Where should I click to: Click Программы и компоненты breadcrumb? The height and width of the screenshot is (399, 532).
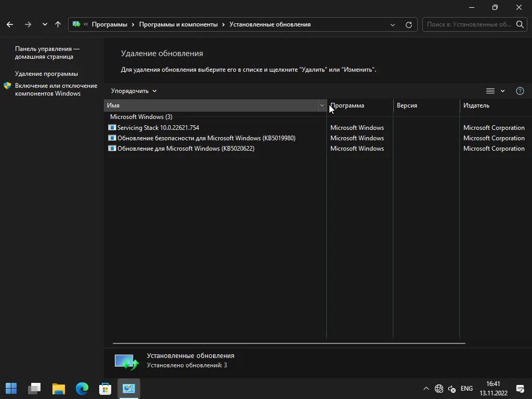pos(178,24)
